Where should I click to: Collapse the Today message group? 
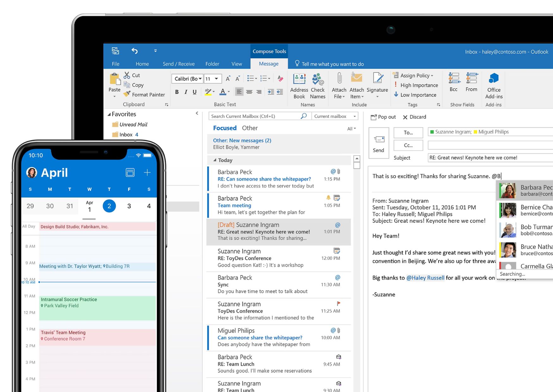pos(215,160)
